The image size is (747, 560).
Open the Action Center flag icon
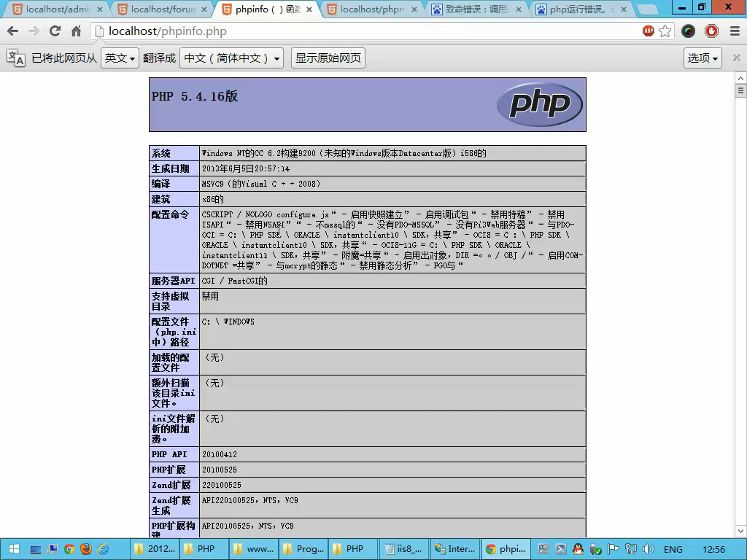[x=613, y=549]
